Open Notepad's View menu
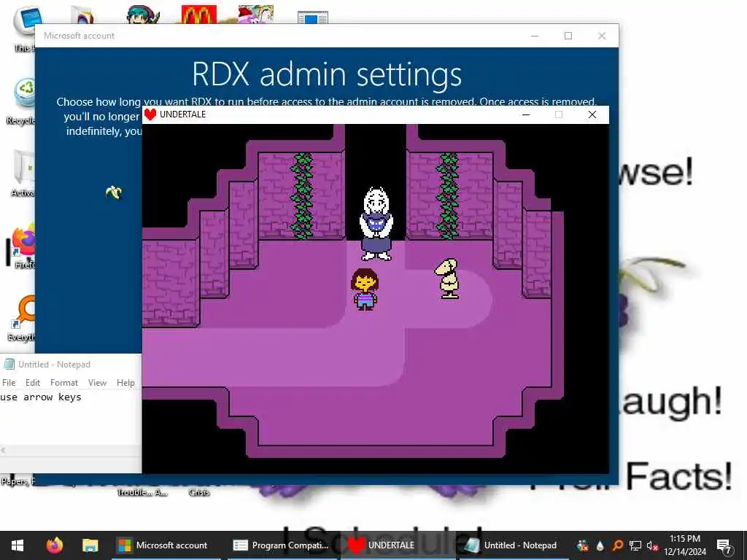747x560 pixels. click(x=97, y=382)
